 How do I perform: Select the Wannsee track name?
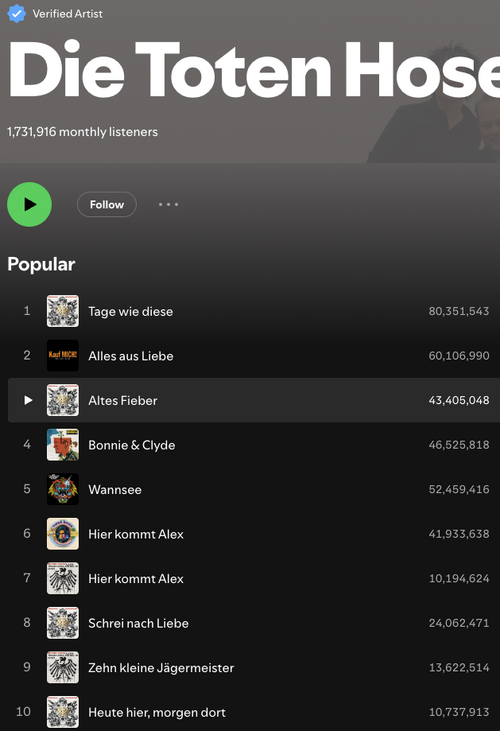tap(115, 490)
